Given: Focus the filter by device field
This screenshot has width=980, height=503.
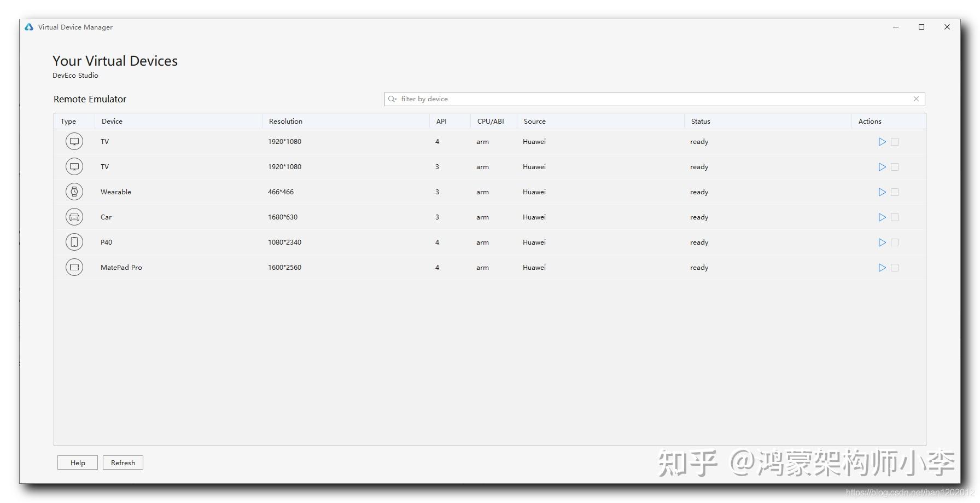Looking at the screenshot, I should point(655,99).
